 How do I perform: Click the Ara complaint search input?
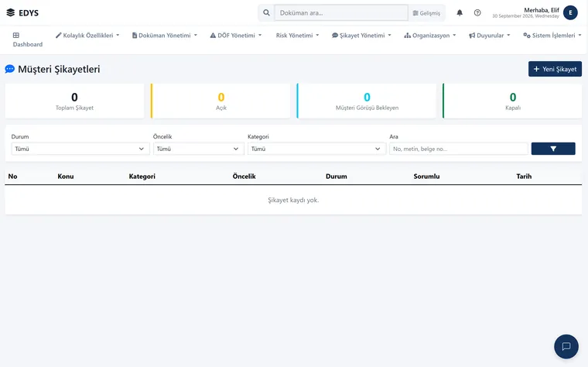pyautogui.click(x=458, y=149)
